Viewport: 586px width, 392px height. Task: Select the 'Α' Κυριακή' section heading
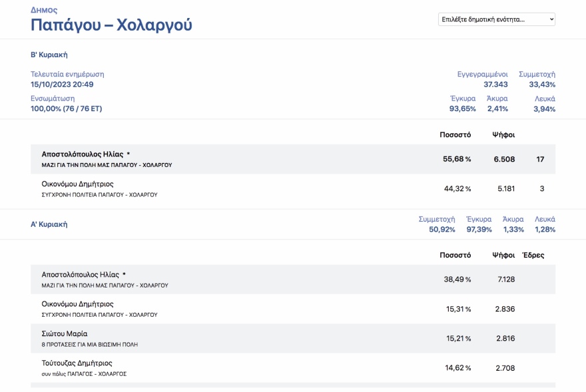pyautogui.click(x=49, y=224)
